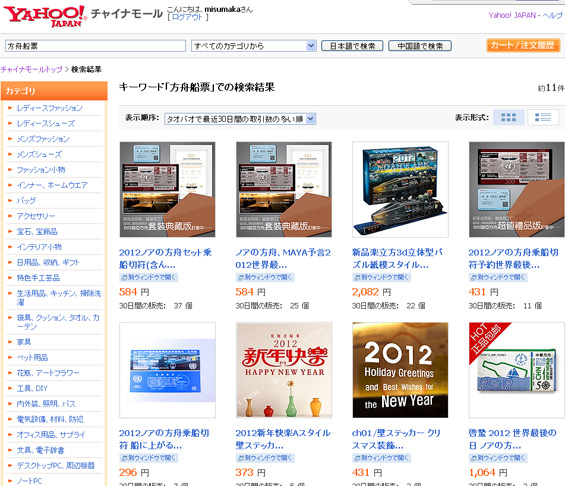Open MAYA予言 item in new window
568x486 pixels.
pyautogui.click(x=265, y=277)
